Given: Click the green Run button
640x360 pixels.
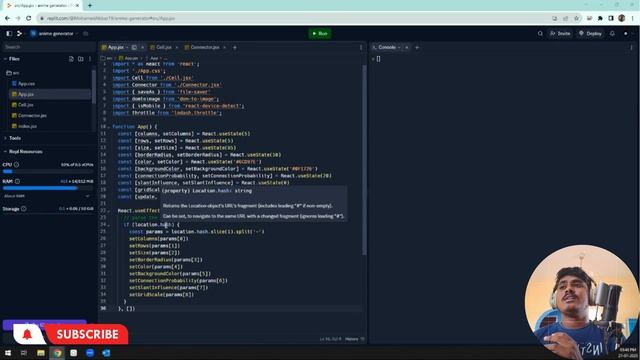Looking at the screenshot, I should tap(320, 33).
